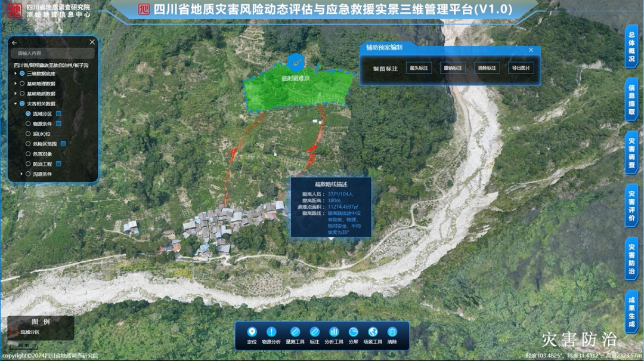Enable the 物源条件 layer
Image resolution: width=644 pixels, height=361 pixels.
28,124
